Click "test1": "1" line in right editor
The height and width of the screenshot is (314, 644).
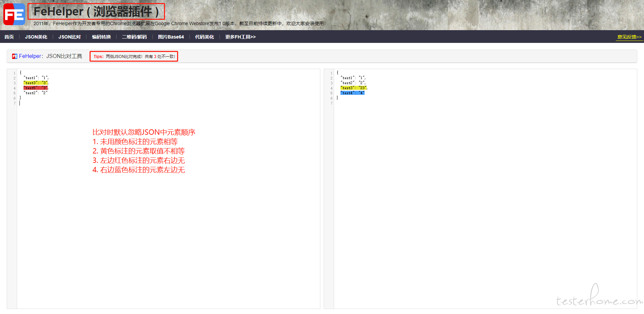pos(353,78)
